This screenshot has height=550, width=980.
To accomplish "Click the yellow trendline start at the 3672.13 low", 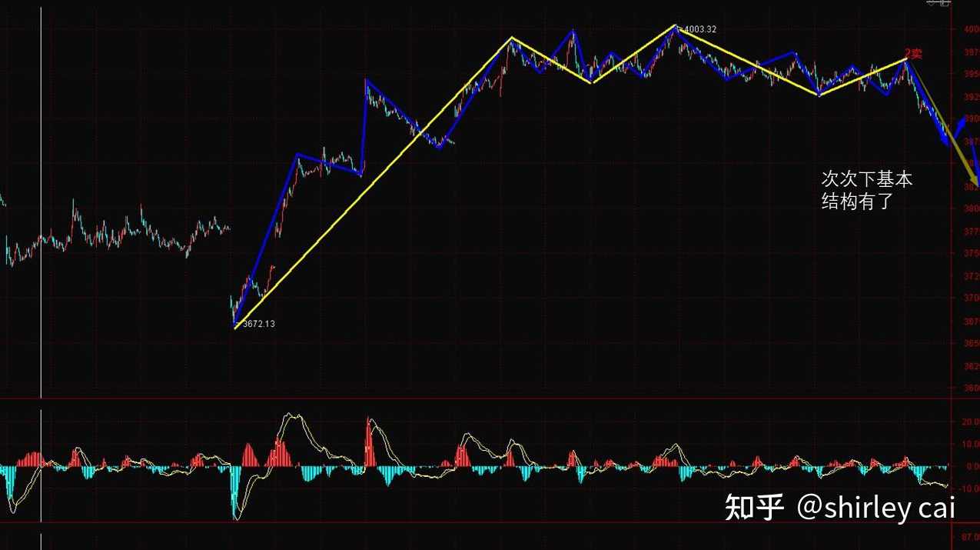I will click(235, 328).
